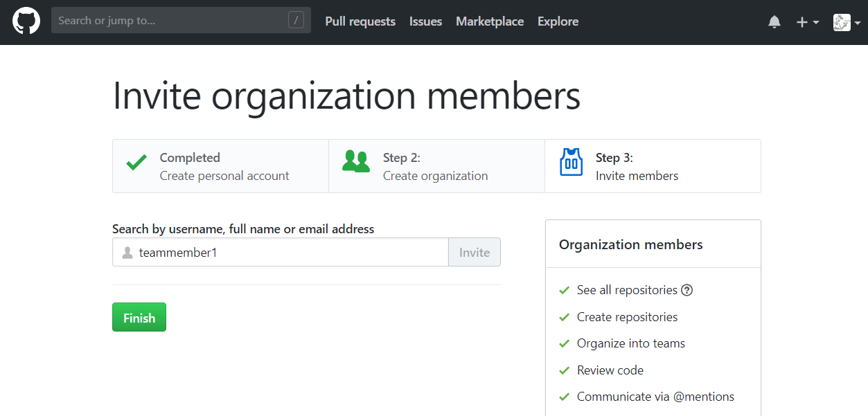Click the checkmark next to Create repositories

pyautogui.click(x=564, y=317)
